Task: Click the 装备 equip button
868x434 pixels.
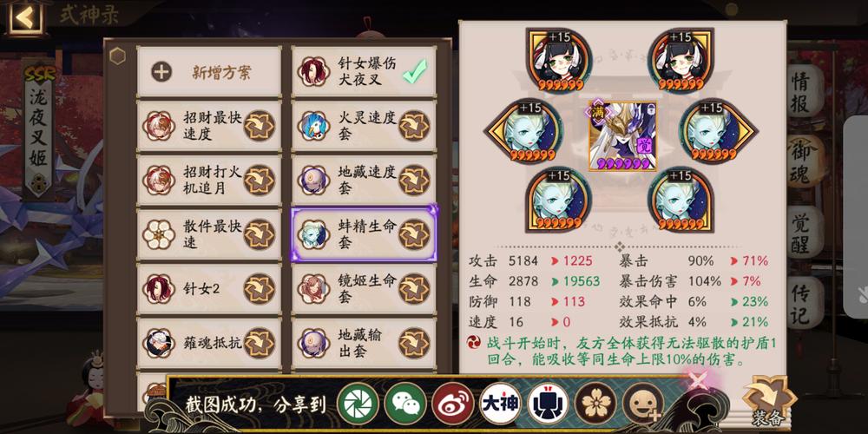Action: pyautogui.click(x=769, y=403)
